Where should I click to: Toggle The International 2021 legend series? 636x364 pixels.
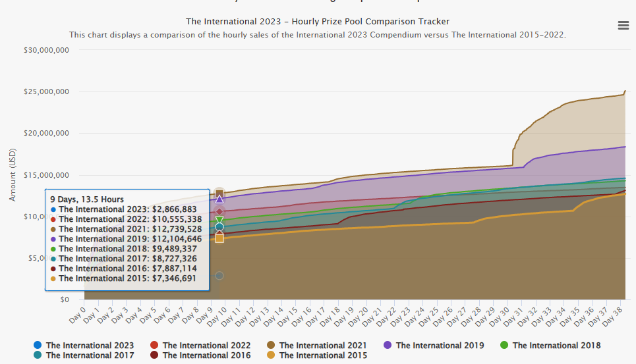317,346
